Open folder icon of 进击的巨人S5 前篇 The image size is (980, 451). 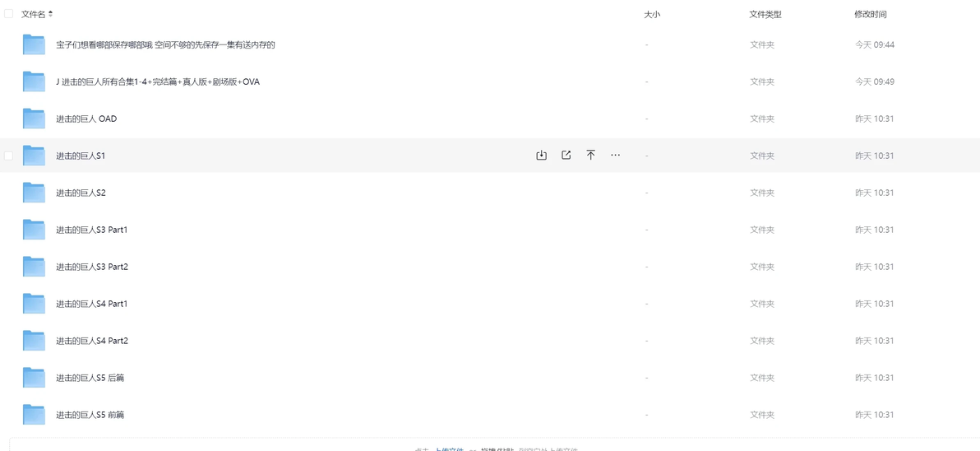[x=34, y=414]
